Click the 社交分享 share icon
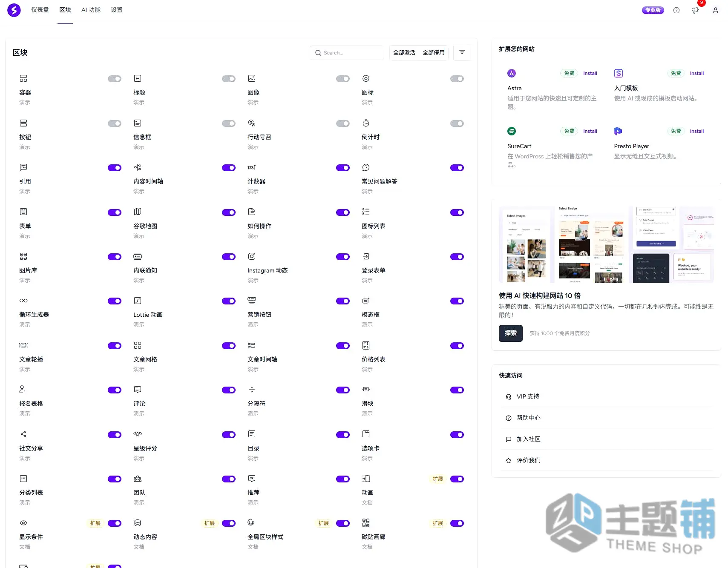The image size is (728, 568). pyautogui.click(x=23, y=434)
